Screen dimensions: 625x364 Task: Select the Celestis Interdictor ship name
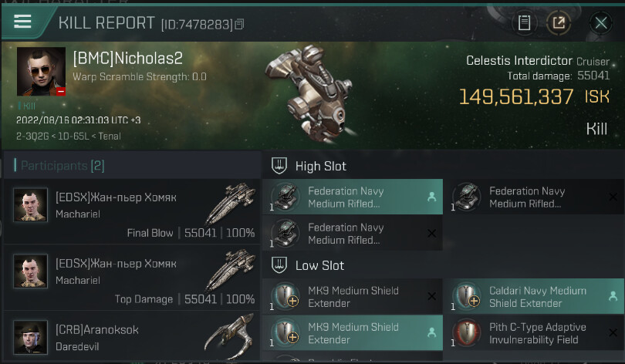pyautogui.click(x=519, y=60)
